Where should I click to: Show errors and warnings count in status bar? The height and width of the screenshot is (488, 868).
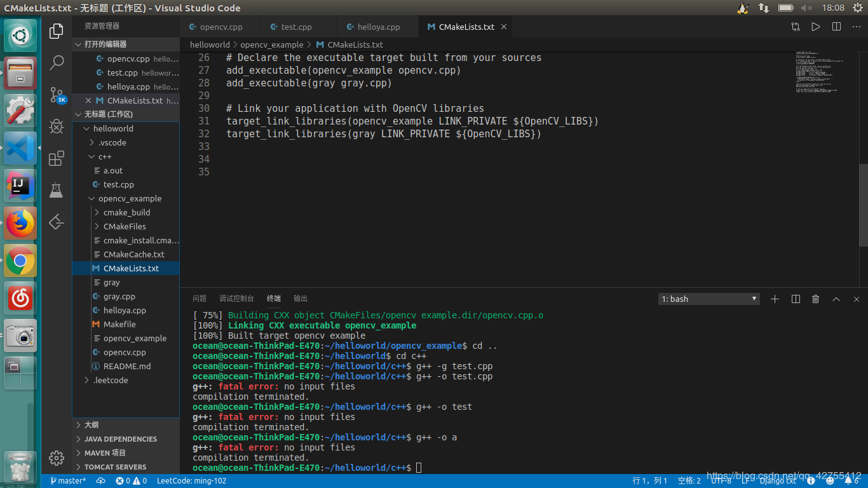(131, 481)
